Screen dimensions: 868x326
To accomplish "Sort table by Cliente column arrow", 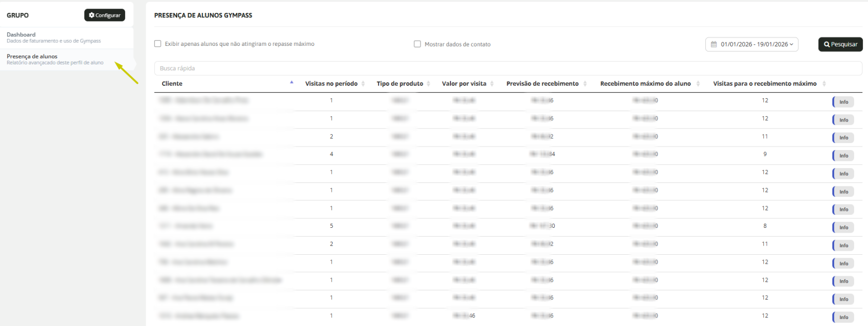I will click(x=291, y=83).
